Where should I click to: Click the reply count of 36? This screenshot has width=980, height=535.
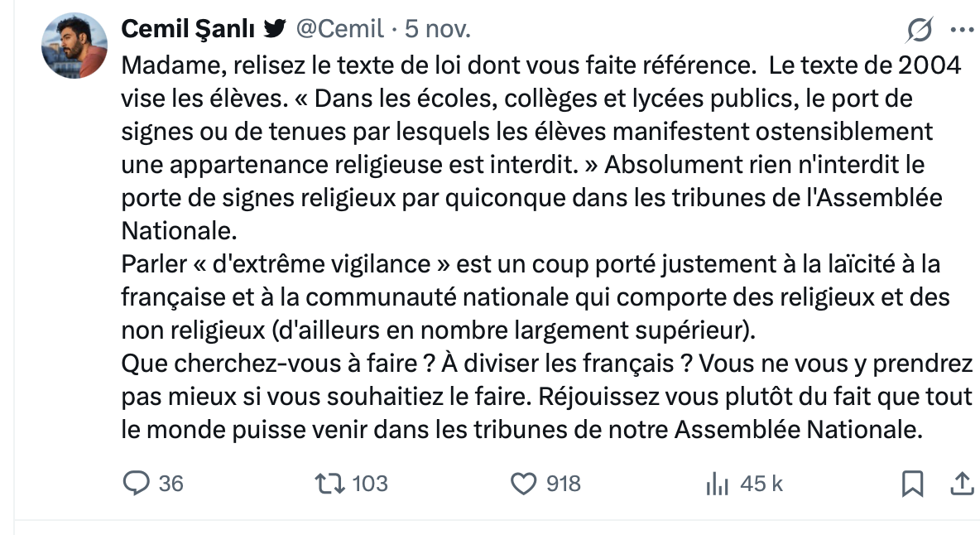click(x=171, y=484)
